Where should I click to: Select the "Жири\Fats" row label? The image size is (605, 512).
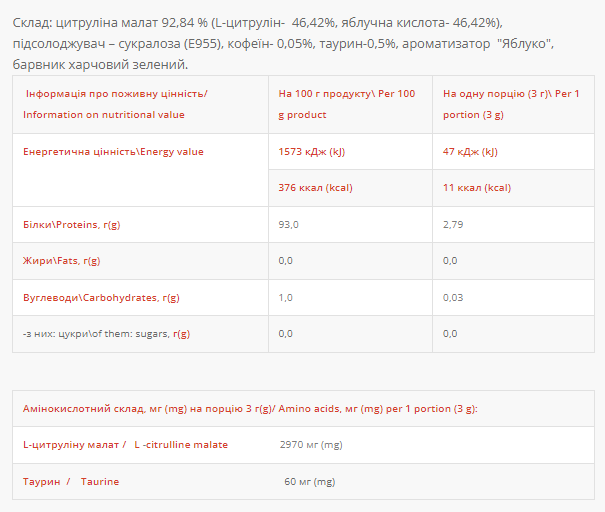pyautogui.click(x=62, y=261)
